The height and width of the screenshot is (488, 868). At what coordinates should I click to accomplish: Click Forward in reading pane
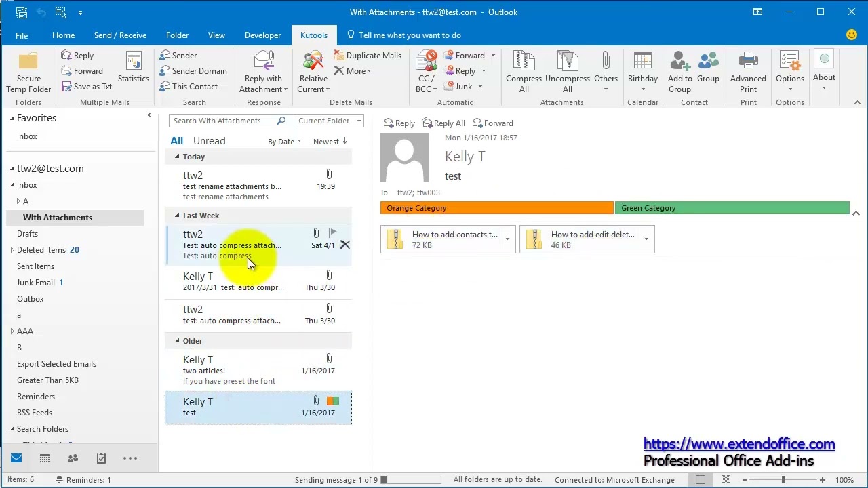[492, 123]
